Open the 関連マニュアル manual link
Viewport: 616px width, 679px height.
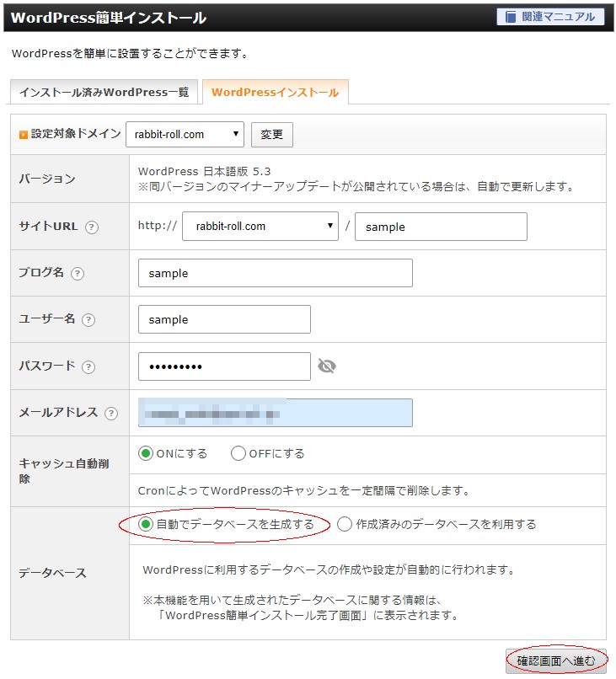point(550,17)
